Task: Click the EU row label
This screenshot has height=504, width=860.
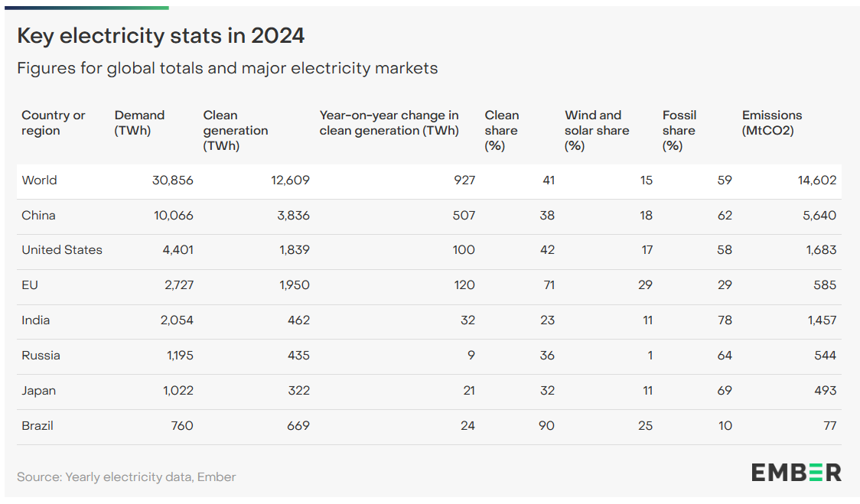Action: 30,285
